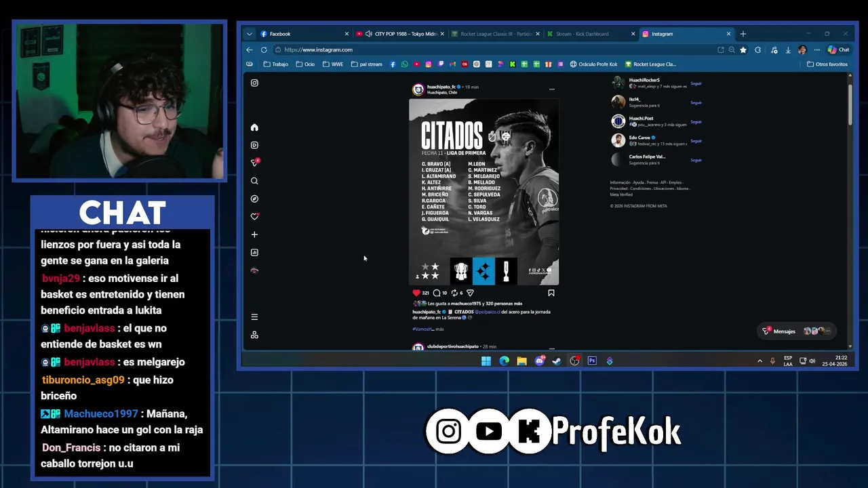
Task: Switch to the CITY POP 1988 tab
Action: click(x=400, y=34)
